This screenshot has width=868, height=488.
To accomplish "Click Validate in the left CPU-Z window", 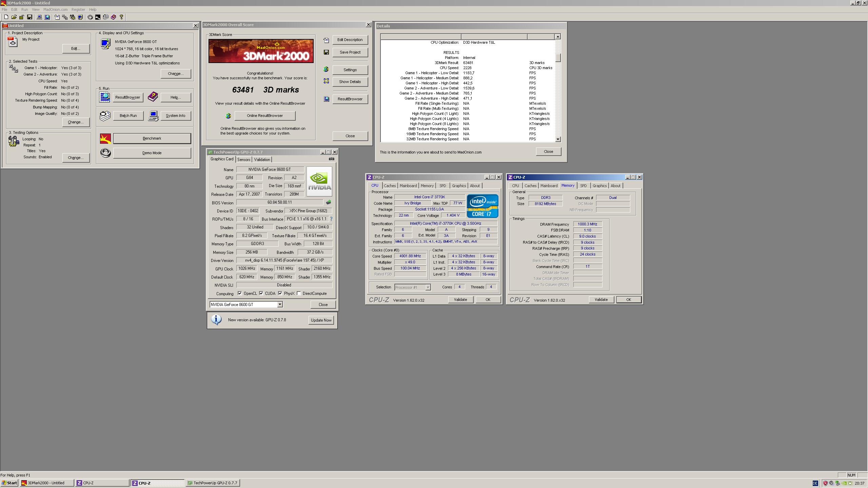I will tap(460, 300).
